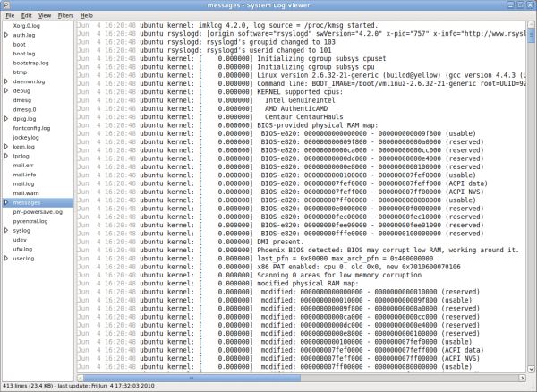Click the 'Linux version 2.6.32-21-generic' line

[x=301, y=75]
